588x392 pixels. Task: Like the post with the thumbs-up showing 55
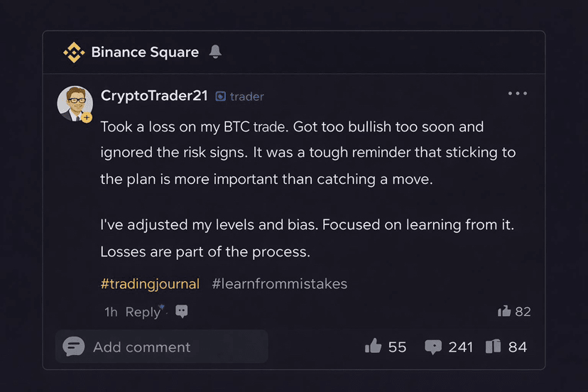point(374,346)
